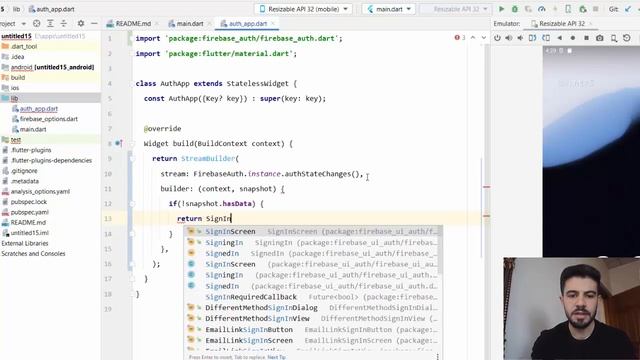The width and height of the screenshot is (640, 360).
Task: Close the main.dart tab
Action: (x=209, y=24)
